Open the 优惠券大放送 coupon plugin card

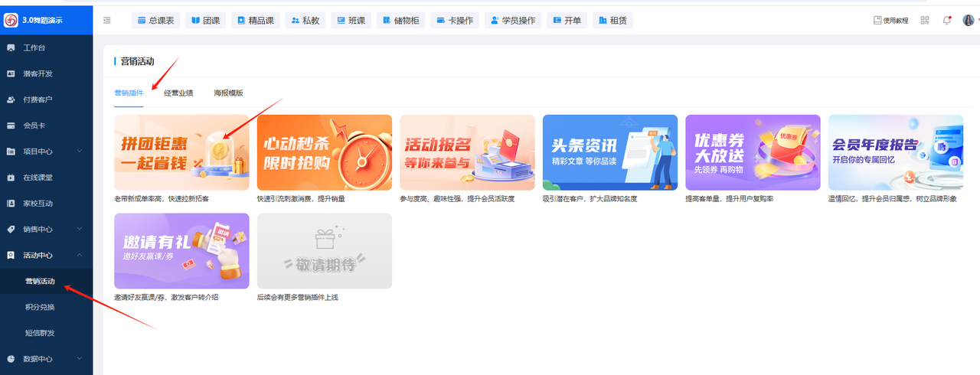(x=753, y=152)
